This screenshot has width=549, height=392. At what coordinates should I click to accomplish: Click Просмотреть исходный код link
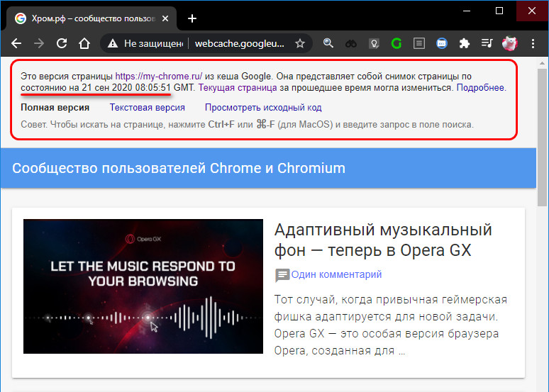click(263, 108)
